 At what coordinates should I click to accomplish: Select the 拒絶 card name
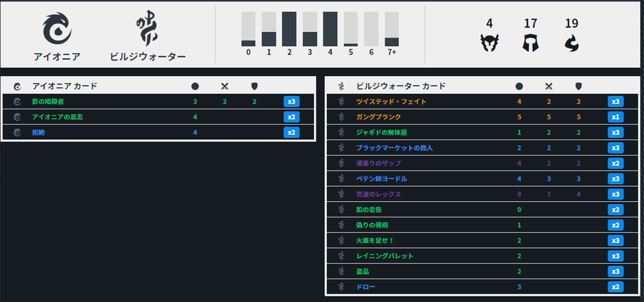(x=38, y=133)
